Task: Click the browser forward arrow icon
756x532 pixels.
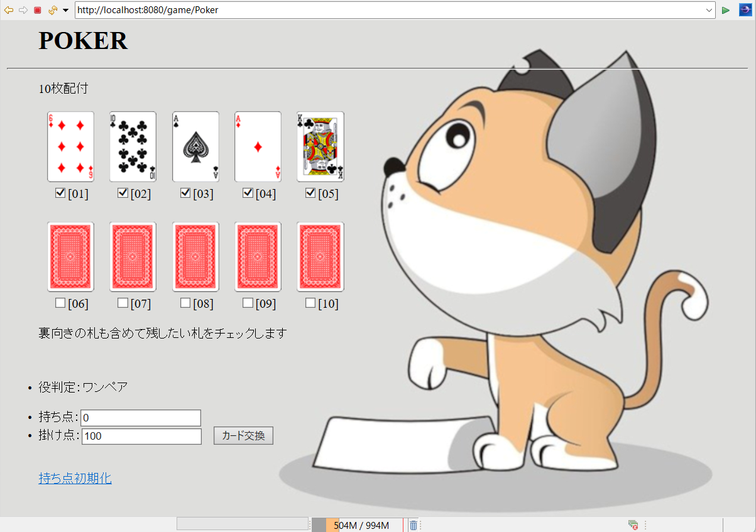Action: coord(23,10)
